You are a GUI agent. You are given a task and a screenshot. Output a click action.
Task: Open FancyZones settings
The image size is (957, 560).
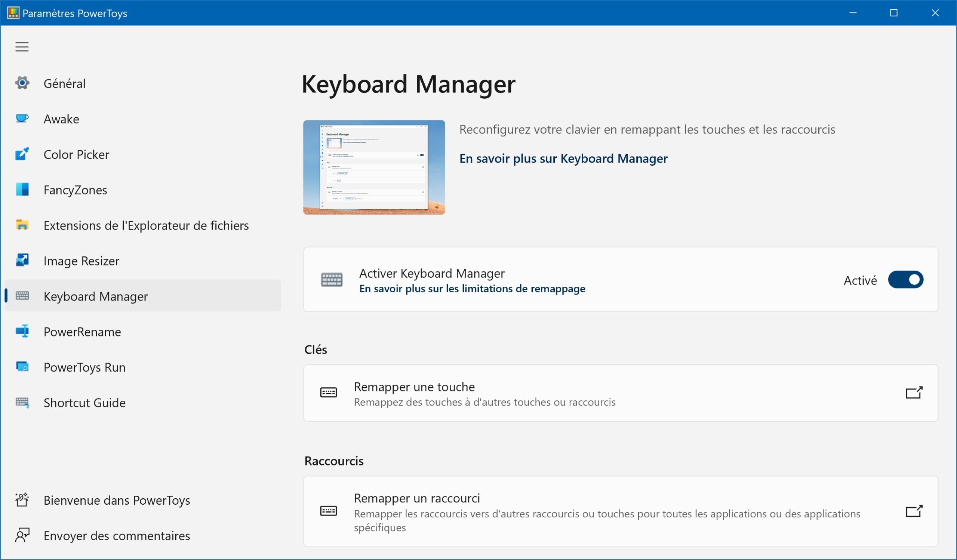(143, 190)
